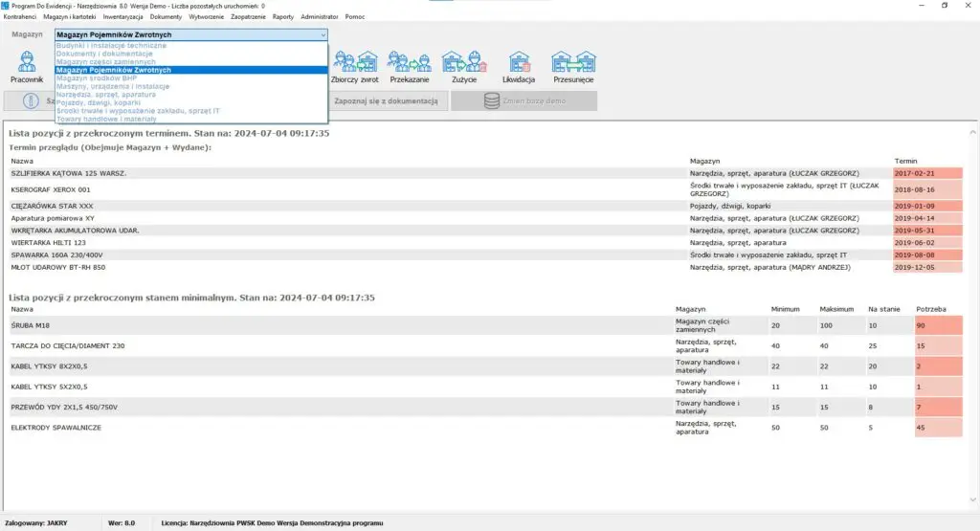
Task: Choose Budynki i instalacje techniczne from list
Action: pos(111,46)
